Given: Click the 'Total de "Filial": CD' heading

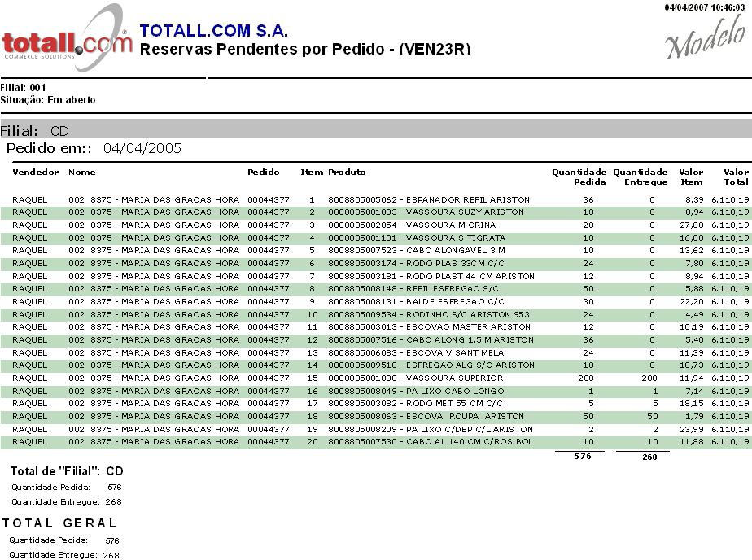Looking at the screenshot, I should [x=67, y=471].
